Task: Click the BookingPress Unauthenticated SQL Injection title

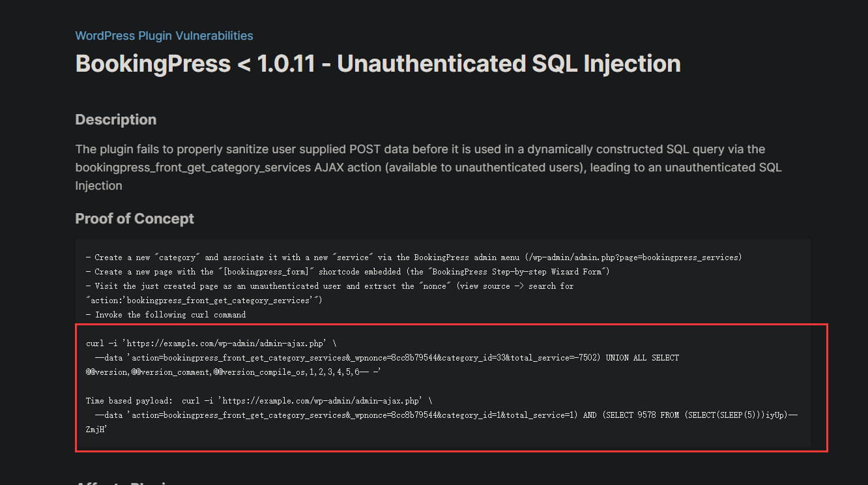Action: [378, 64]
